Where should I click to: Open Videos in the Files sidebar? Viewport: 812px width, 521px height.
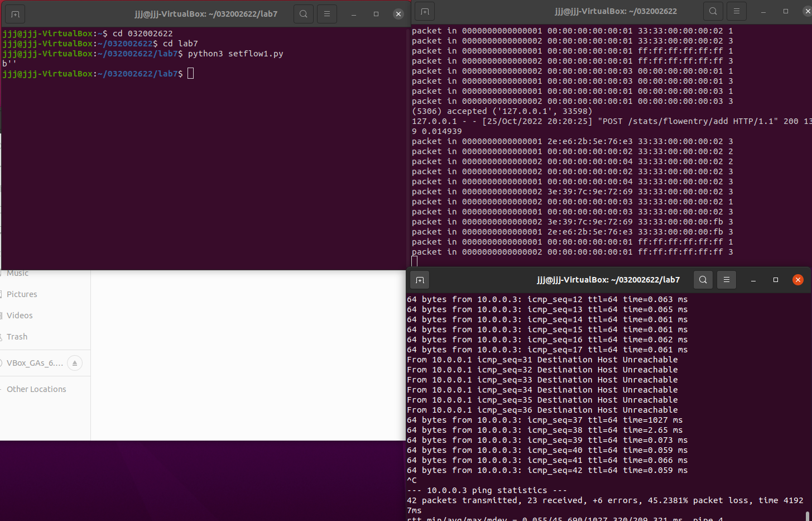click(x=20, y=316)
